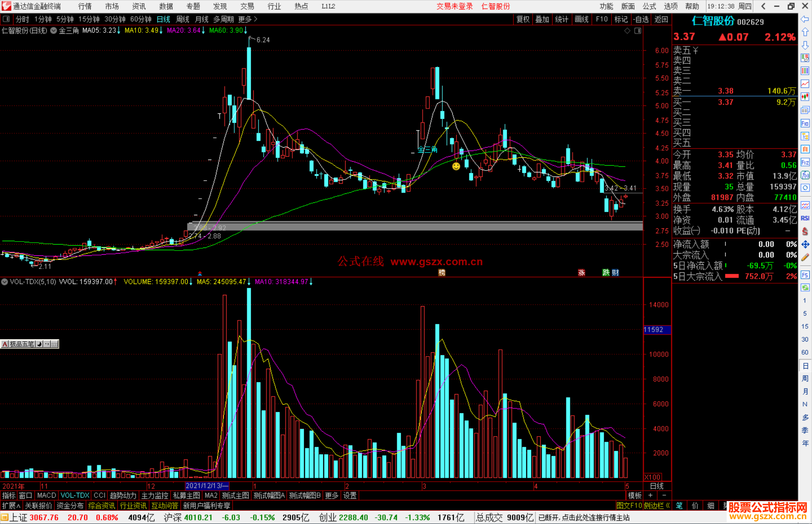The width and height of the screenshot is (812, 524).
Task: Open 图文F10 link at bottom
Action: click(x=629, y=506)
